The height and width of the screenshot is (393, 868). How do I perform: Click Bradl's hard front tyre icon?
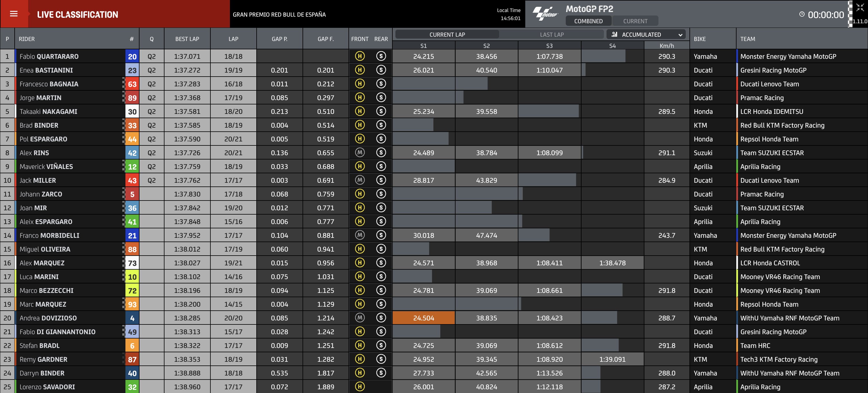pyautogui.click(x=360, y=345)
